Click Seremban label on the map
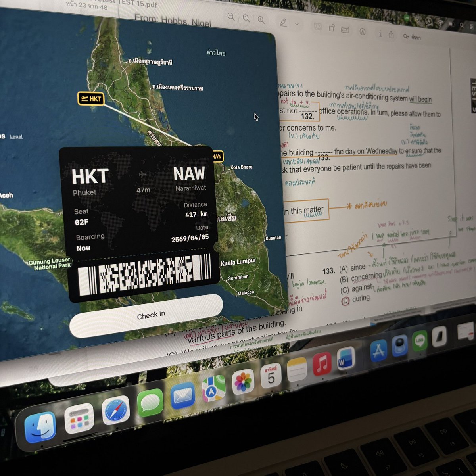 tap(238, 277)
